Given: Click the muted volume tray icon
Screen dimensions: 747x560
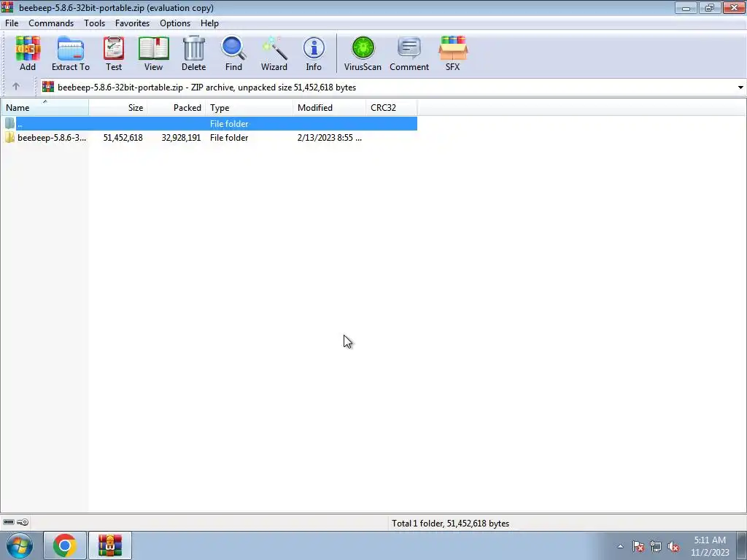Looking at the screenshot, I should 673,546.
